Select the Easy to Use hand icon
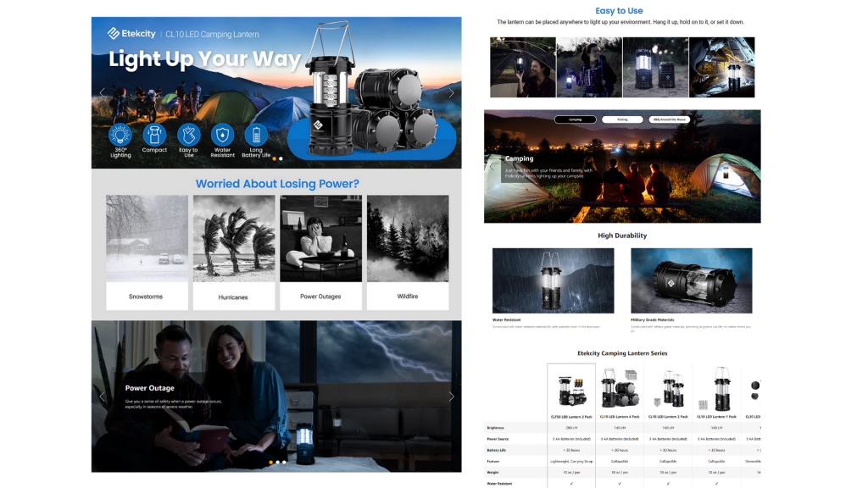Screen dimensions: 868x488 188,135
